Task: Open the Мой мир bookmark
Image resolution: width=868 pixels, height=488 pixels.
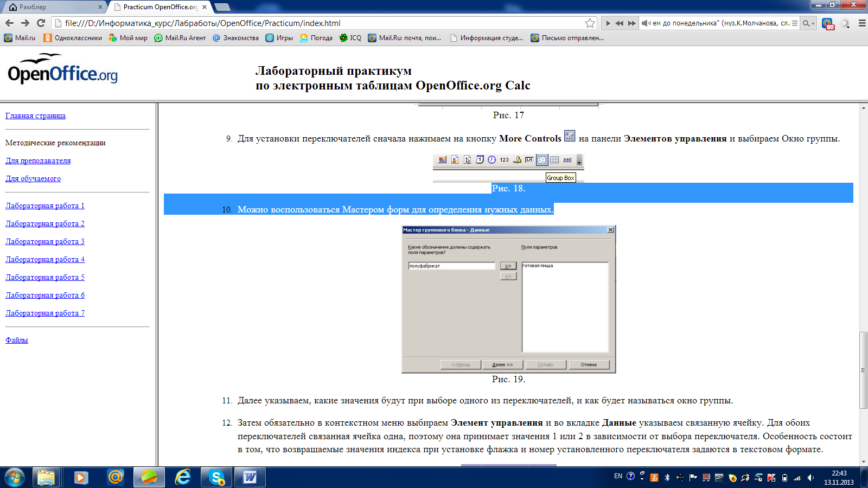Action: coord(128,38)
